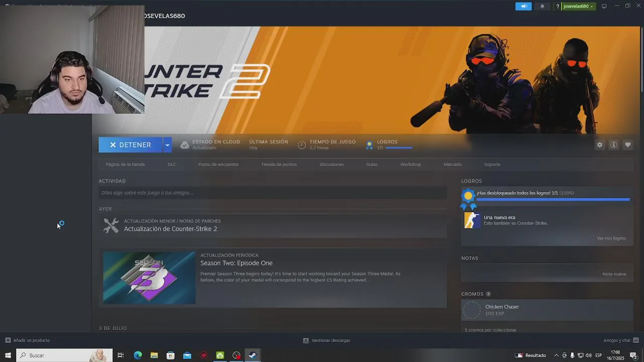Click the LOGROS 1/1 header progress bar
This screenshot has width=644, height=362.
[x=398, y=148]
